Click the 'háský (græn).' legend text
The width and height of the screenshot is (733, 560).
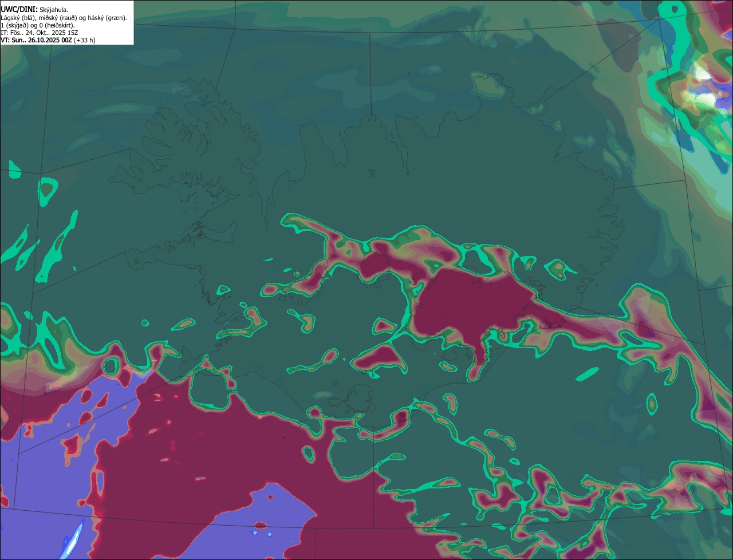(x=107, y=18)
